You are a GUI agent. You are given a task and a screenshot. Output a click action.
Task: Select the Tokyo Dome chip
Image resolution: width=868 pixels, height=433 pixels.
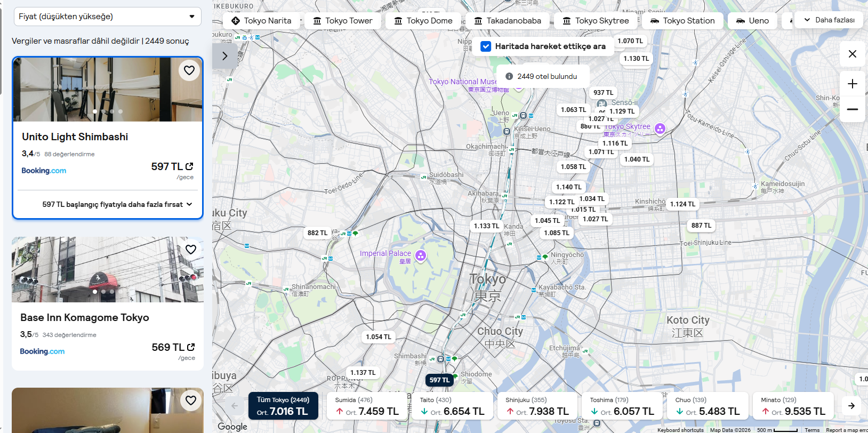(x=423, y=21)
